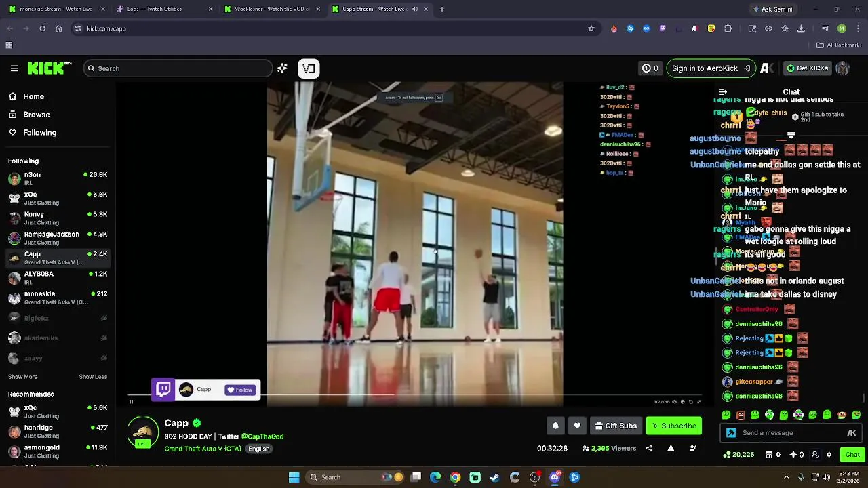The image size is (868, 488).
Task: Open Chrome media controls icon
Action: click(x=825, y=28)
